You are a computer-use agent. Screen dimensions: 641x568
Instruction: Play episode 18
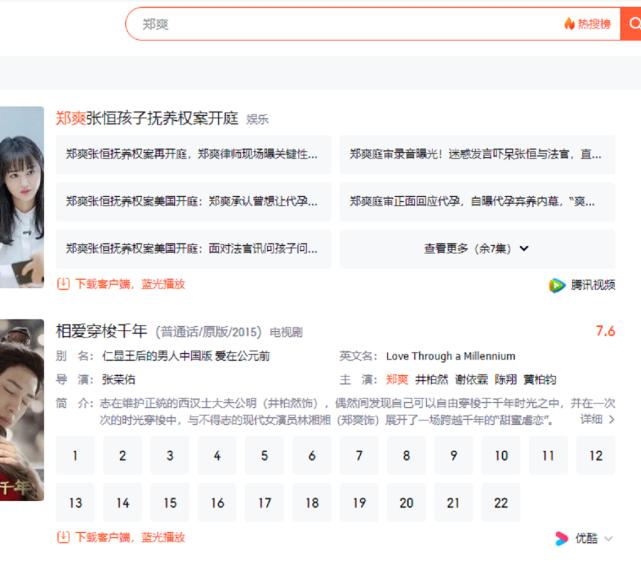[x=312, y=503]
